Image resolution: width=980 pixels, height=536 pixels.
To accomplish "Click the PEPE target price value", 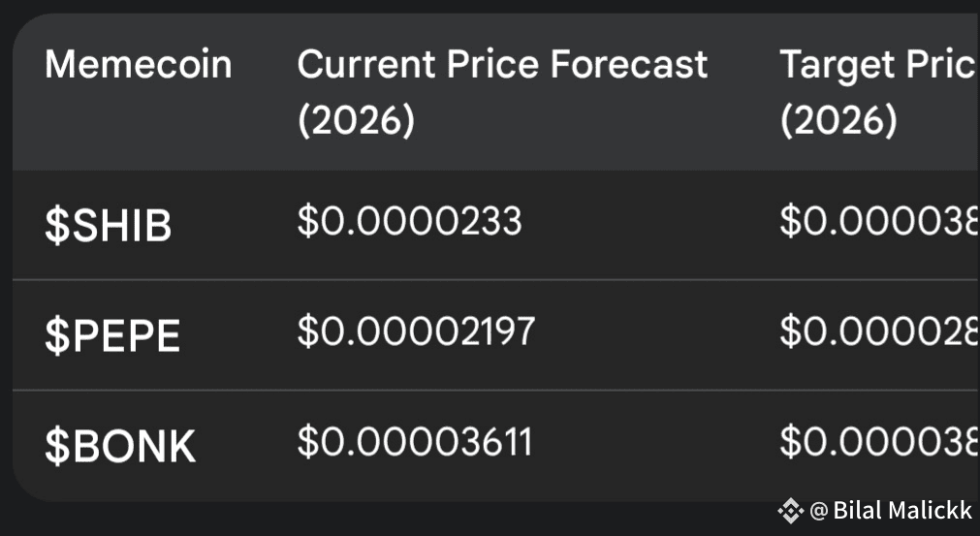I will [879, 331].
